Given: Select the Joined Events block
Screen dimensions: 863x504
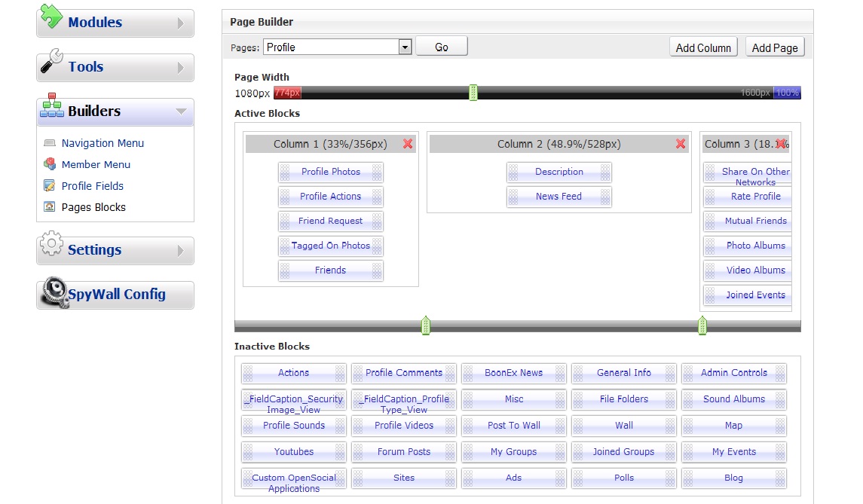Looking at the screenshot, I should (748, 295).
